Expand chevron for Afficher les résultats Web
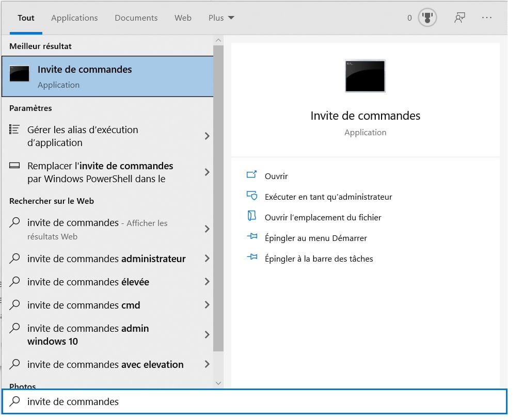Viewport: 523px width, 420px height. coord(207,229)
